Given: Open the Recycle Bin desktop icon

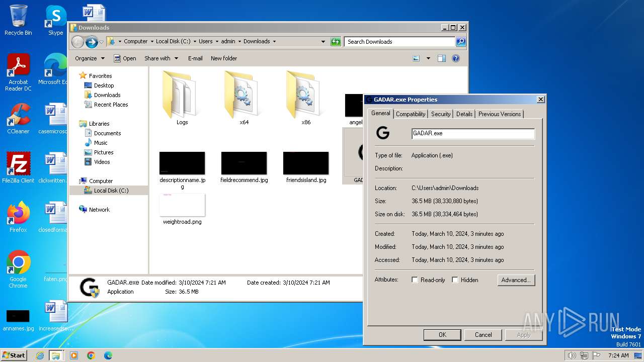Looking at the screenshot, I should (18, 20).
